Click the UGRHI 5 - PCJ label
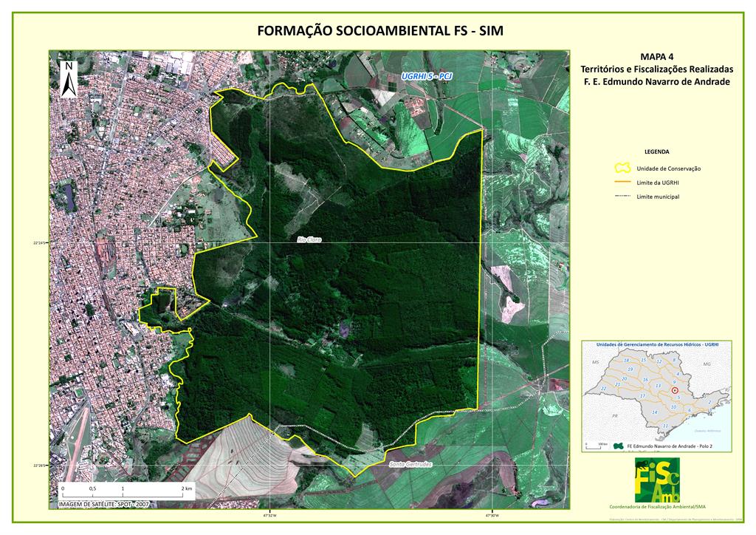Image resolution: width=756 pixels, height=535 pixels. 427,77
